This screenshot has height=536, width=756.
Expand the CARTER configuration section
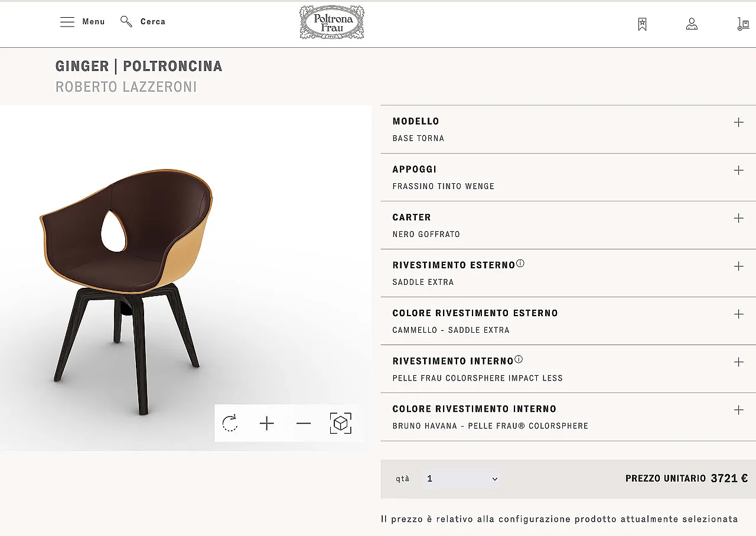point(739,218)
